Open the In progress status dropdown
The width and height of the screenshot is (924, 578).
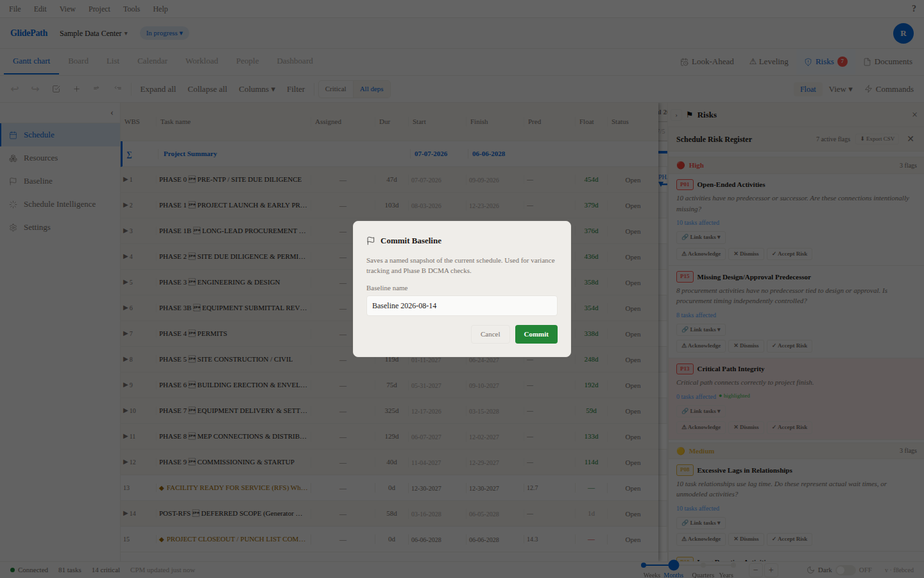click(164, 33)
